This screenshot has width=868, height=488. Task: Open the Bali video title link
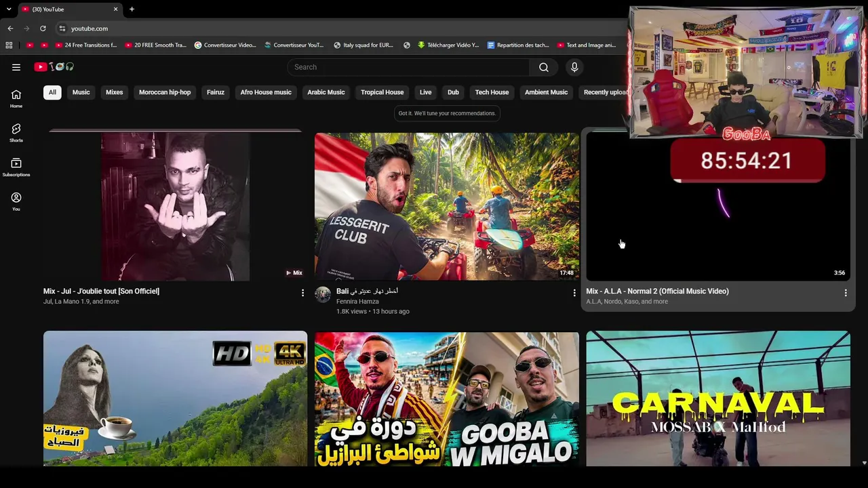pyautogui.click(x=367, y=291)
